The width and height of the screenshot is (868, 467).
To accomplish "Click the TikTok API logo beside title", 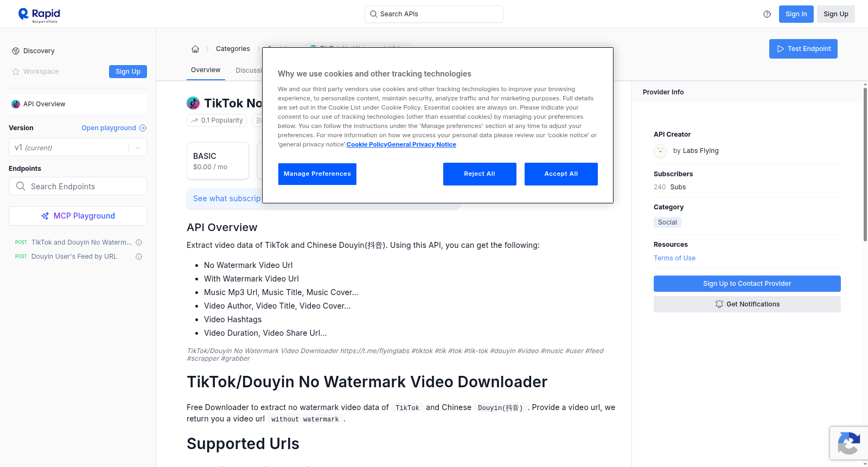I will (x=193, y=103).
